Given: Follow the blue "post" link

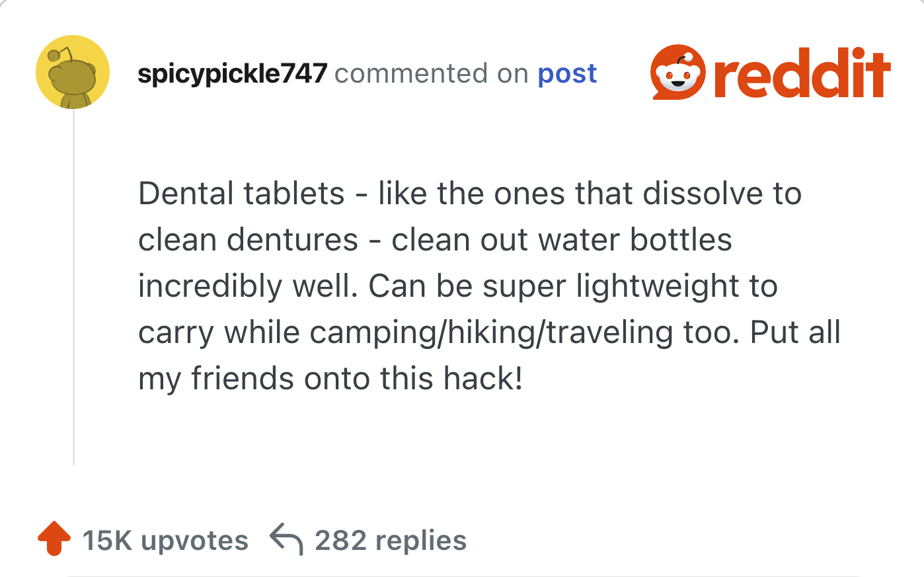Looking at the screenshot, I should coord(567,73).
